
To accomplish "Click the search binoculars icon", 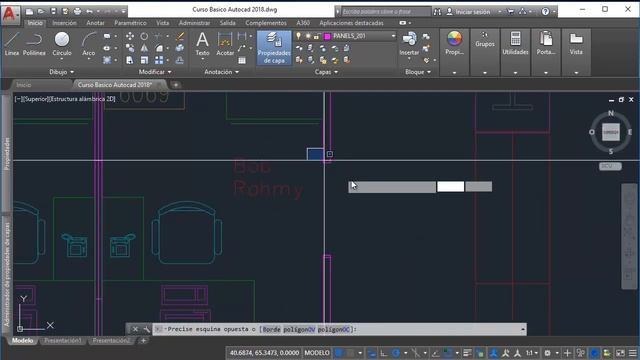I will (437, 12).
